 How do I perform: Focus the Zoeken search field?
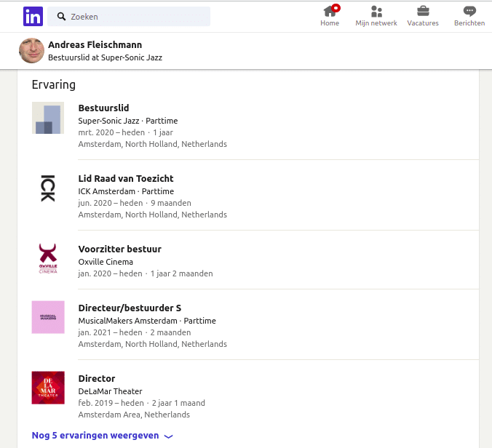129,16
